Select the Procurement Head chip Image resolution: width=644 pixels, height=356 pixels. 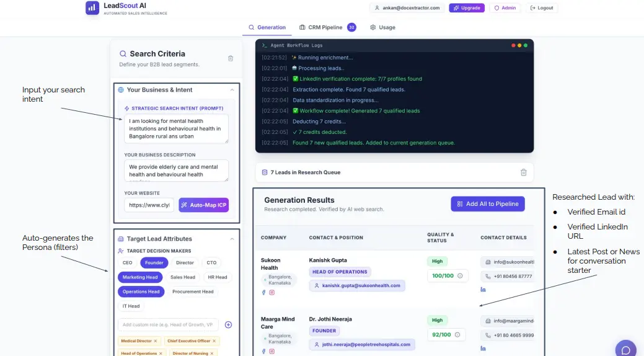pyautogui.click(x=193, y=291)
